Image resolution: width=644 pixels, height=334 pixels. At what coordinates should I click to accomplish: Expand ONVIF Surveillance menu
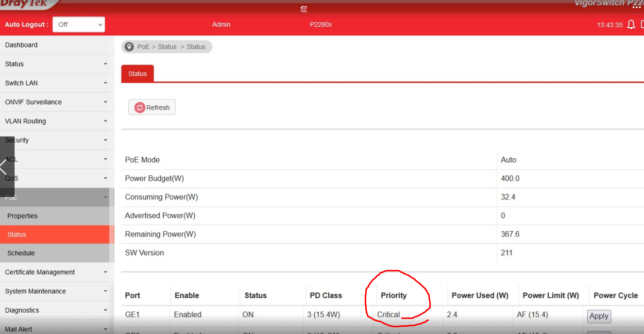56,102
